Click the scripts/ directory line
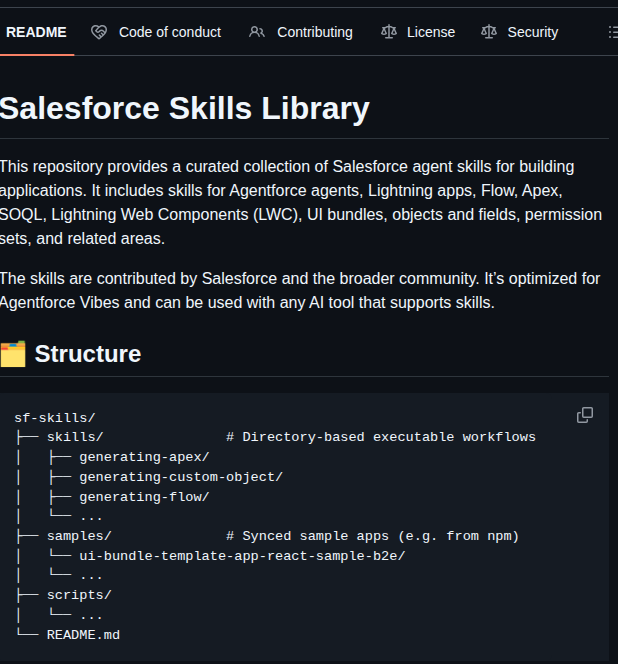The width and height of the screenshot is (618, 664). [79, 595]
